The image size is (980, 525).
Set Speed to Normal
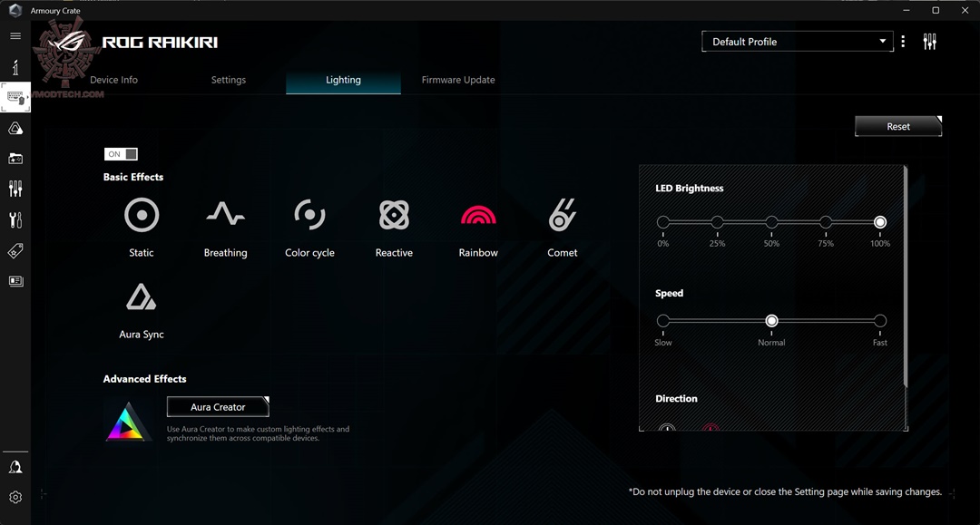771,321
